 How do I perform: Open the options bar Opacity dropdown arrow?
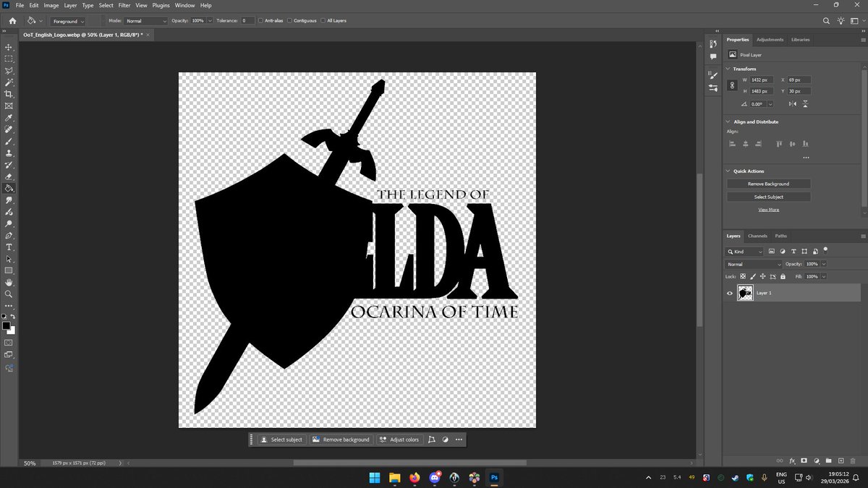210,21
